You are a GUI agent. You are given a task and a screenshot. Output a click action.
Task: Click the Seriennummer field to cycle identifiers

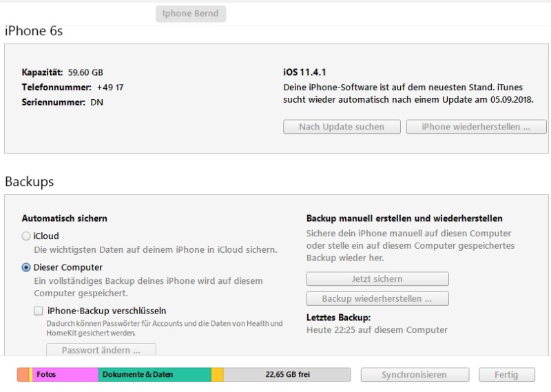pos(97,103)
